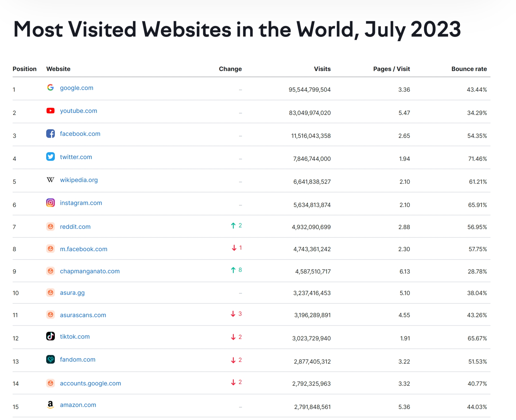Click the placeholder icon beside accounts.google.com
The height and width of the screenshot is (420, 516).
[x=51, y=383]
